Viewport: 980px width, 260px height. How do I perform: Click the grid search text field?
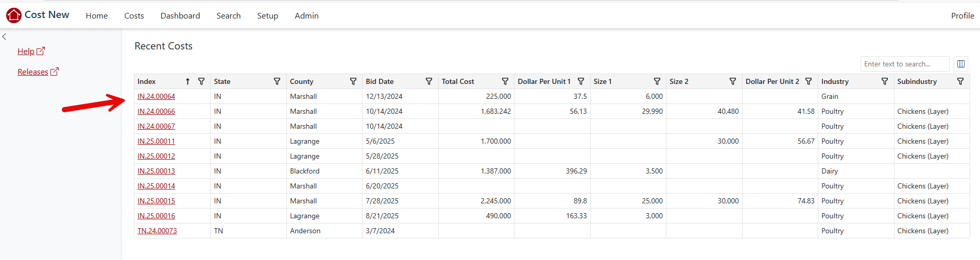click(x=904, y=64)
